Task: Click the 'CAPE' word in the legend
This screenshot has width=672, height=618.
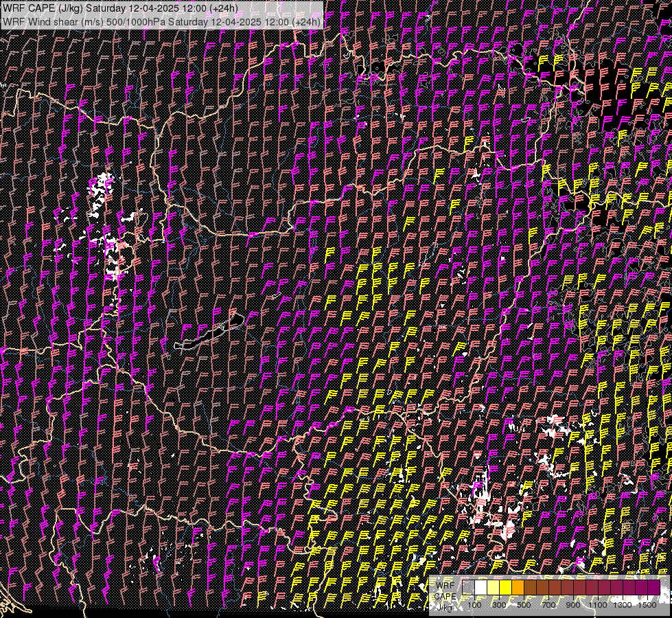Action: click(x=445, y=596)
